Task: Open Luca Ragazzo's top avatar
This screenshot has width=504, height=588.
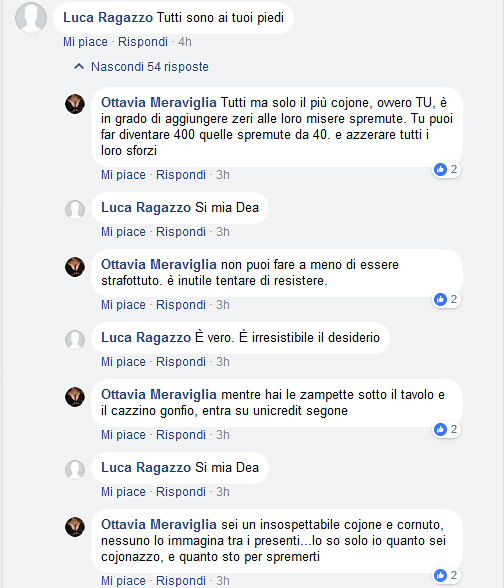Action: pyautogui.click(x=31, y=18)
